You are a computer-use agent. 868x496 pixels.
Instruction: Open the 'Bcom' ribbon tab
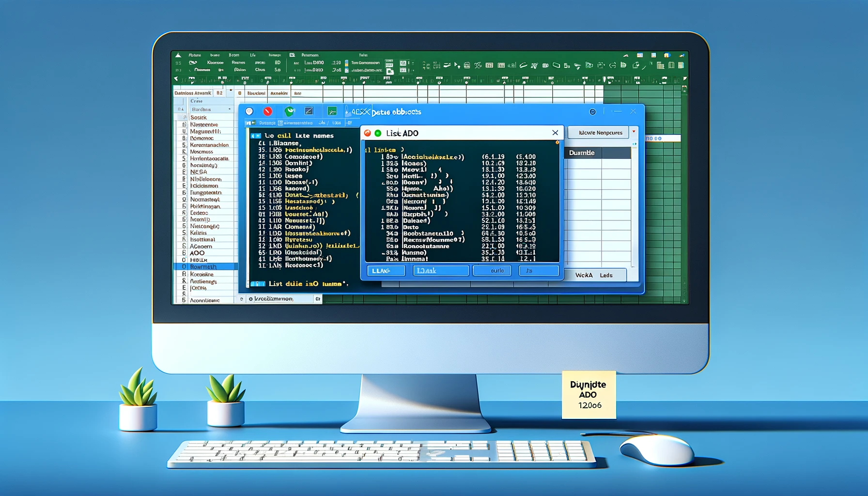tap(234, 55)
